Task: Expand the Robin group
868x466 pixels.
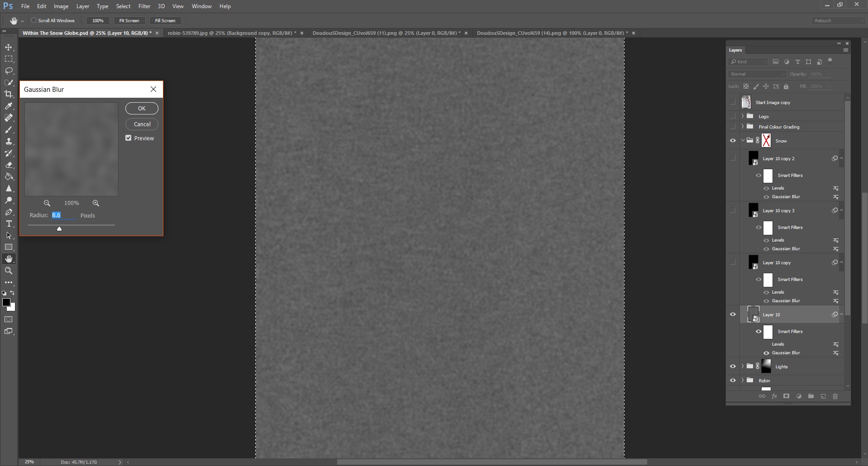Action: coord(742,380)
